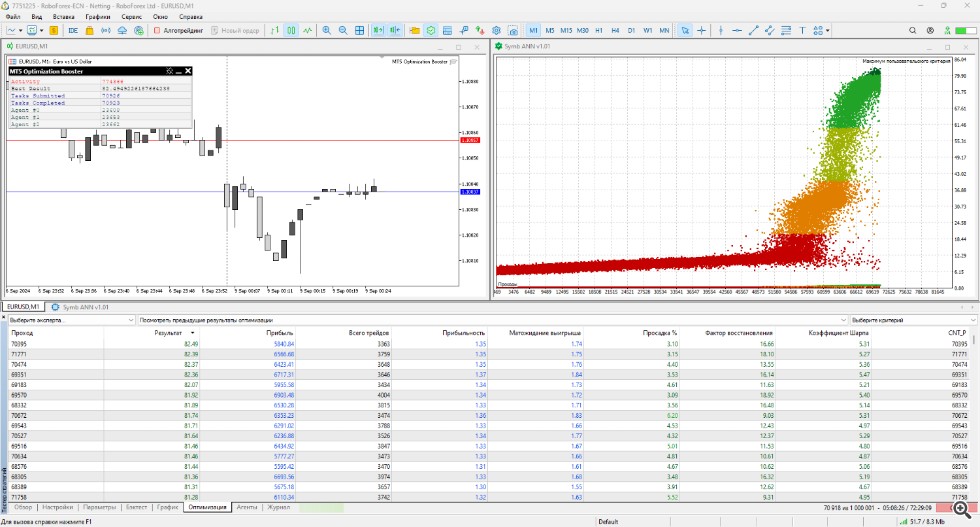Click the green optimization progress bar
The image size is (980, 527).
(321, 507)
